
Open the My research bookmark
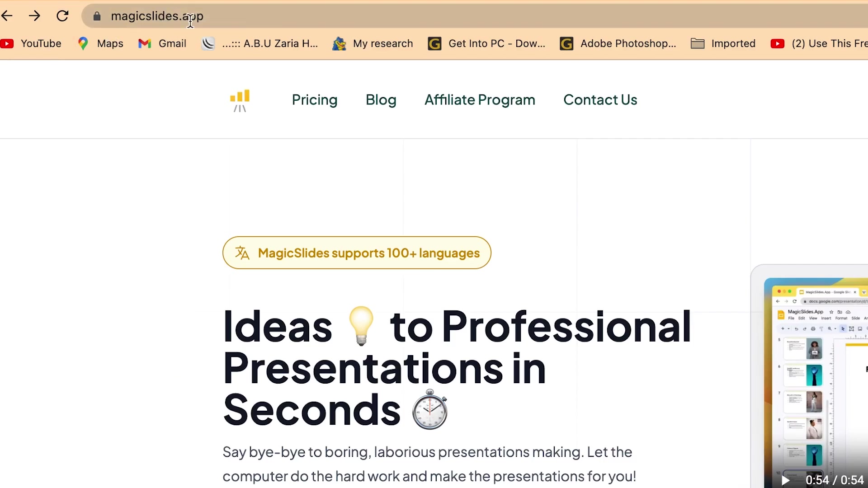tap(373, 44)
